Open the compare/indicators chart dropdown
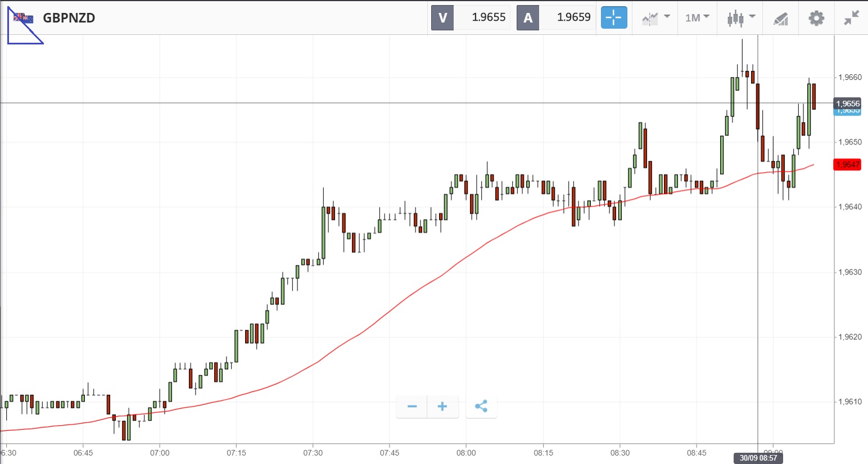868x464 pixels. coord(655,18)
